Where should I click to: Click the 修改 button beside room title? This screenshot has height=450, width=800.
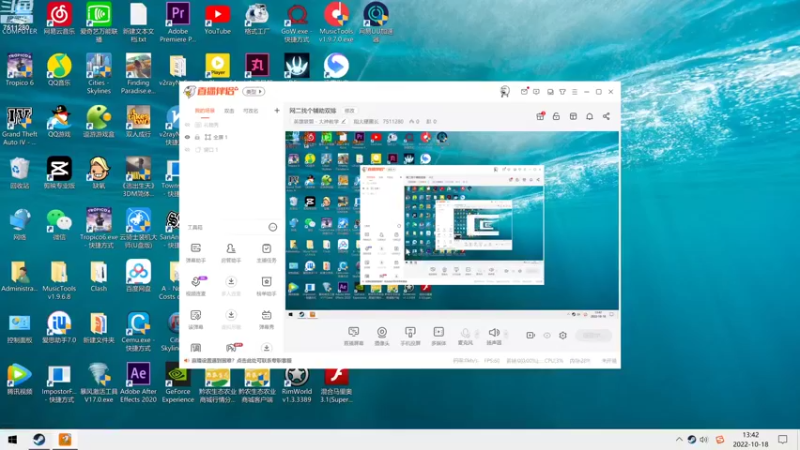coord(349,111)
